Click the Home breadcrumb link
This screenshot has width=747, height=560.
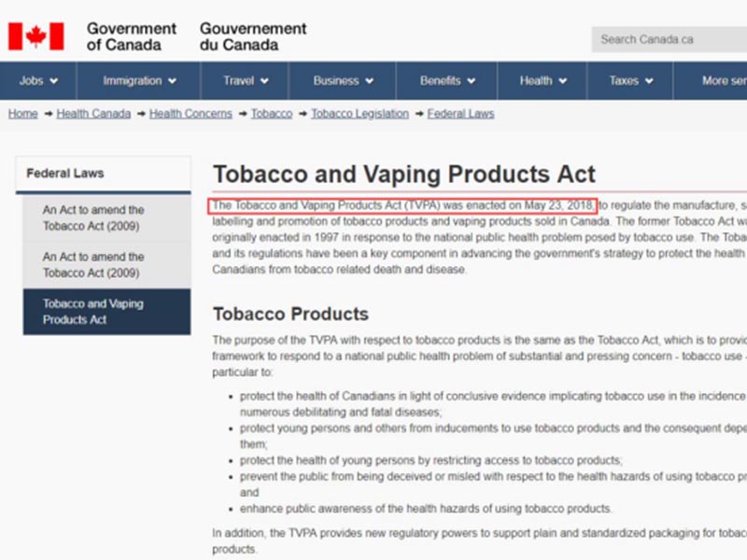[x=22, y=113]
